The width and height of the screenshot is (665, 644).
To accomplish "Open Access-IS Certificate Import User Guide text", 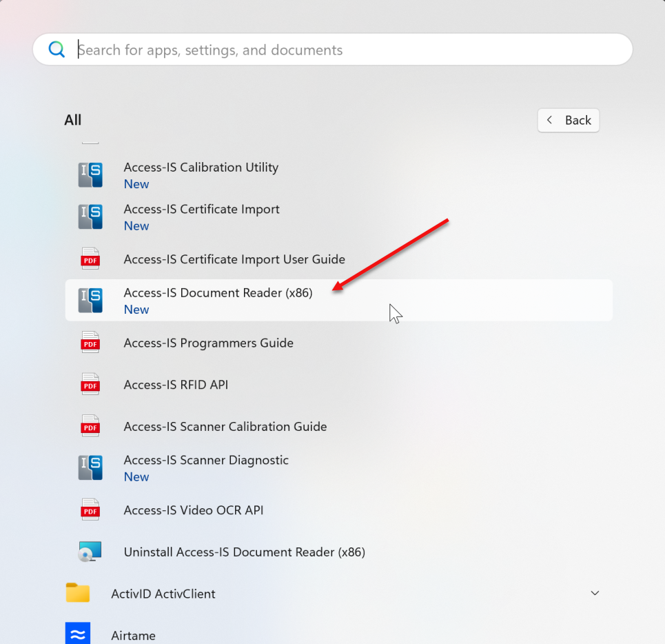I will pyautogui.click(x=234, y=259).
